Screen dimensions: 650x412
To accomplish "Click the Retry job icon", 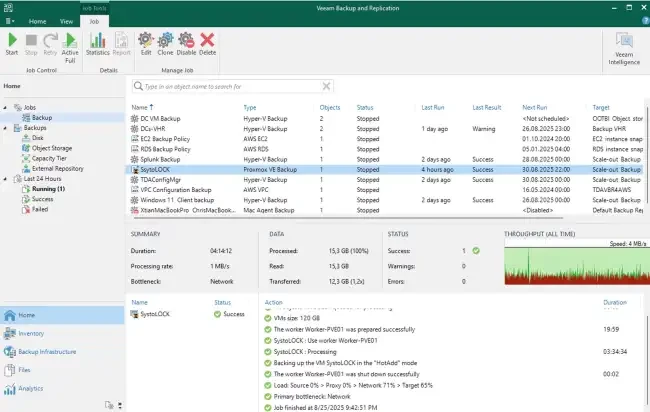I will coord(50,44).
